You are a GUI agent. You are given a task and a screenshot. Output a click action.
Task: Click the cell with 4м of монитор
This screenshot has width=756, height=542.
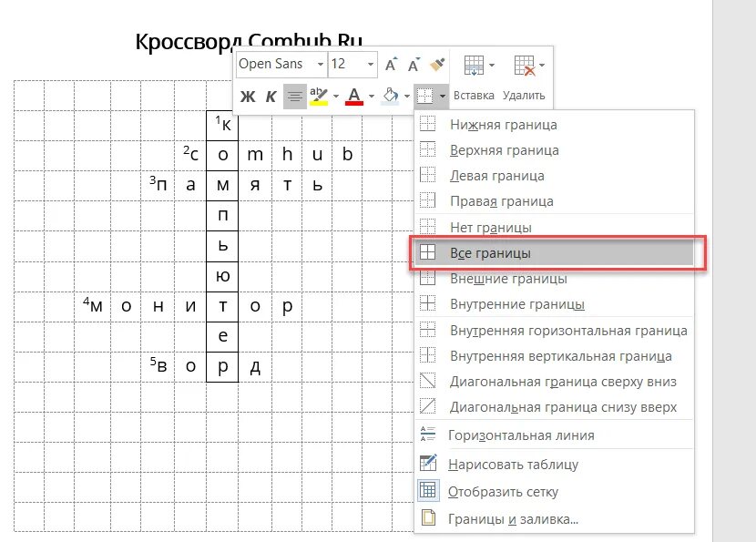tap(92, 306)
